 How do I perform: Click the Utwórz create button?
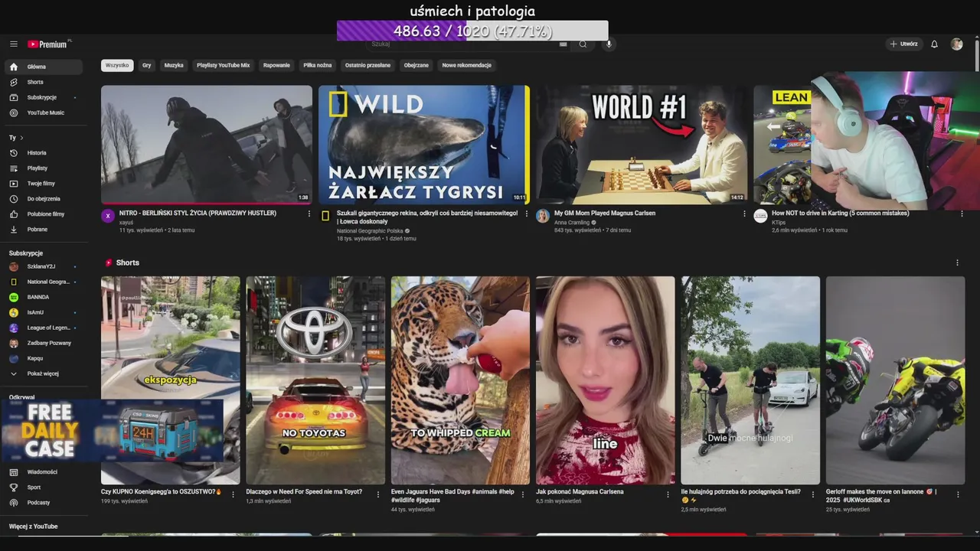point(904,44)
